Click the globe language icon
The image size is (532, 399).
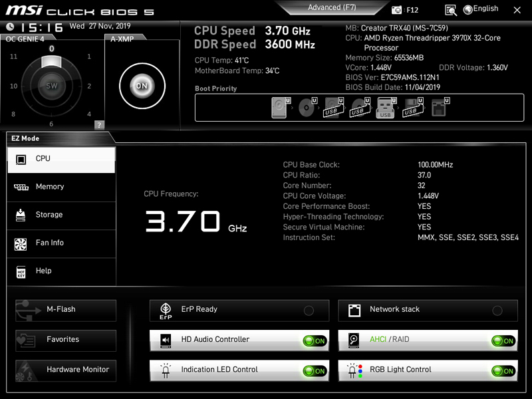coord(468,10)
